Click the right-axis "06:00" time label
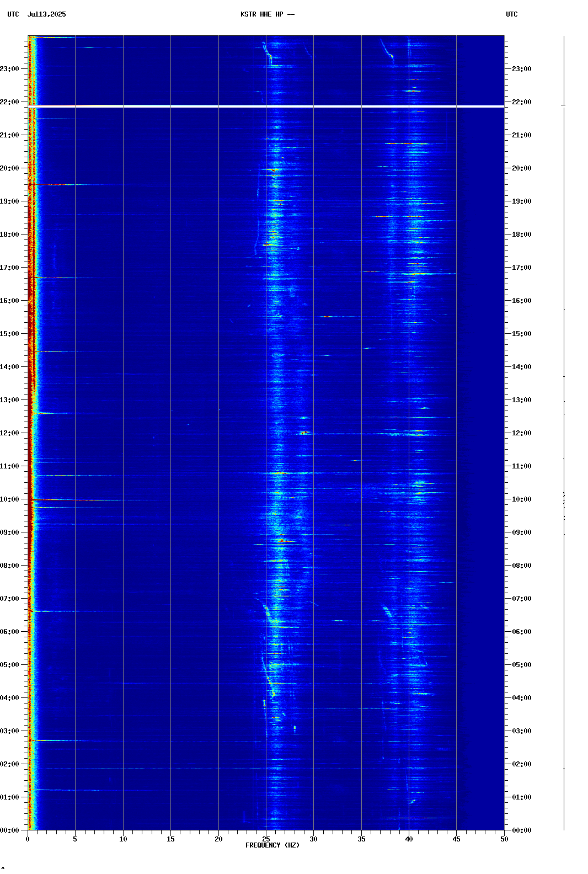 pos(522,632)
